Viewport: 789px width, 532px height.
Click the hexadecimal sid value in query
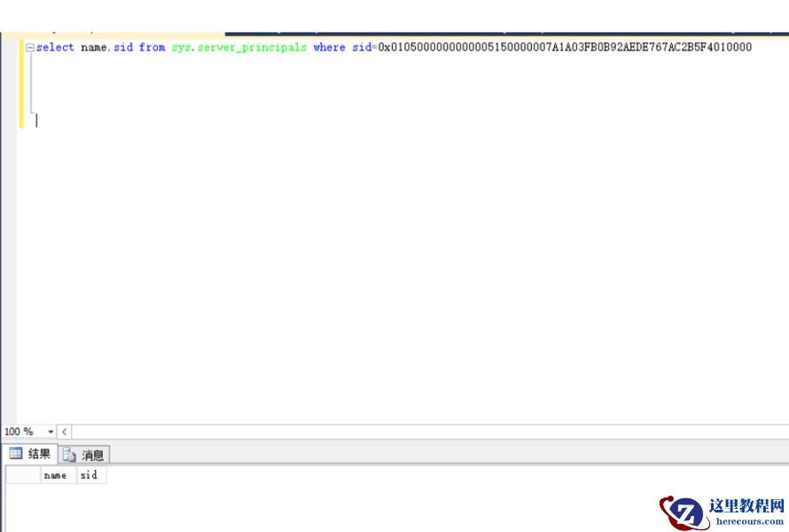pos(565,47)
